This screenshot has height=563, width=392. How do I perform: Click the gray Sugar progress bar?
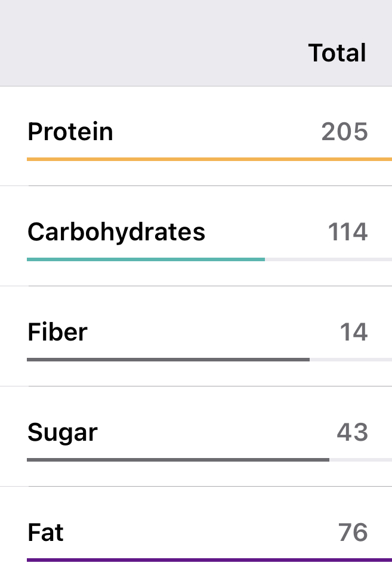(x=178, y=460)
